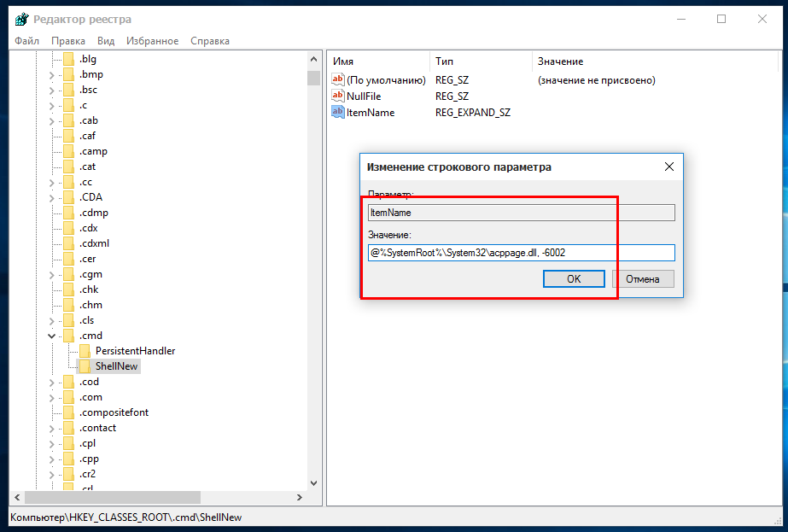This screenshot has width=788, height=532.
Task: Open the Правка menu
Action: (67, 41)
